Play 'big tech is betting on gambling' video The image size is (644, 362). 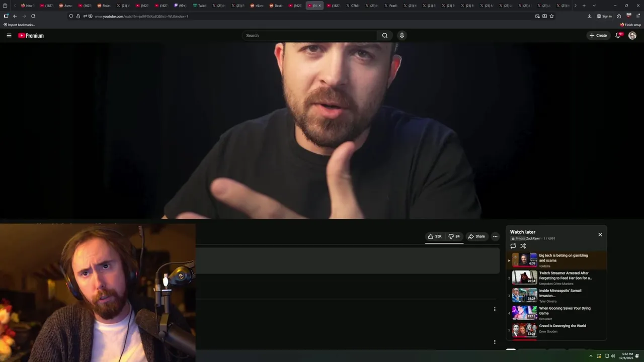563,258
